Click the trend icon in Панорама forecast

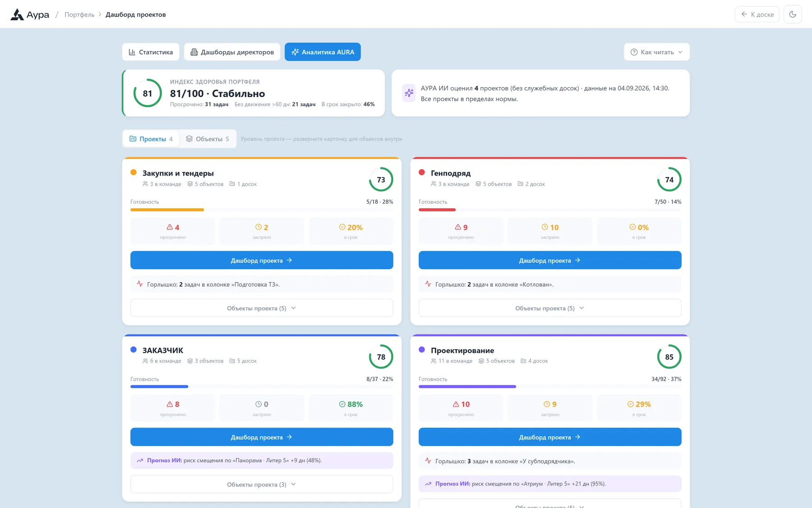tap(140, 461)
